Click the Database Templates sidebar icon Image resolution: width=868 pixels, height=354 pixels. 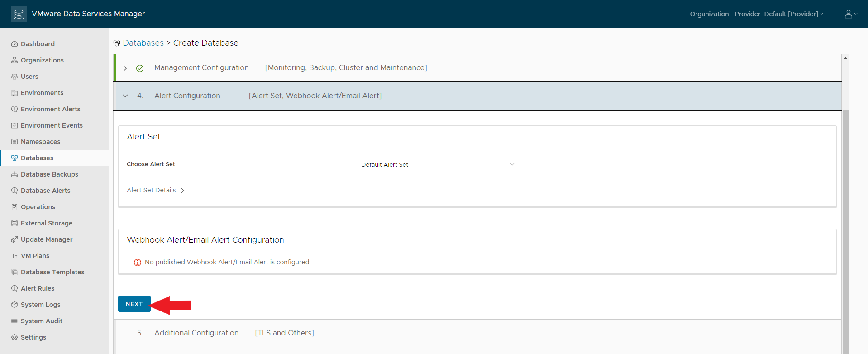pyautogui.click(x=14, y=272)
